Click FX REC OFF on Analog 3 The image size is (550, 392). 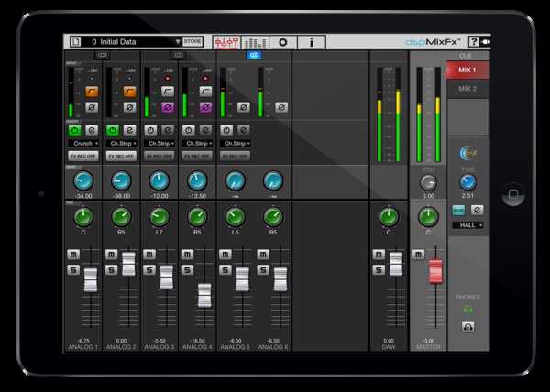[159, 157]
